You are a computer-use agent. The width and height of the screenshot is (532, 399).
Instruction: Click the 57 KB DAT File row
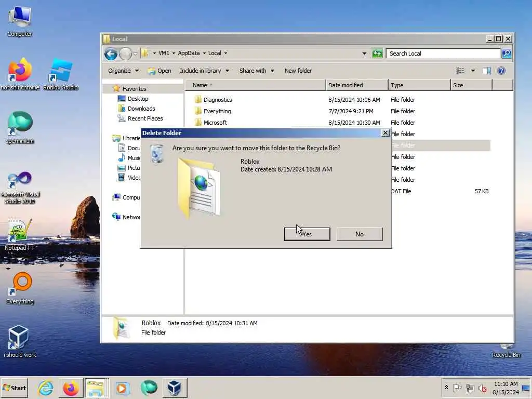click(x=441, y=191)
